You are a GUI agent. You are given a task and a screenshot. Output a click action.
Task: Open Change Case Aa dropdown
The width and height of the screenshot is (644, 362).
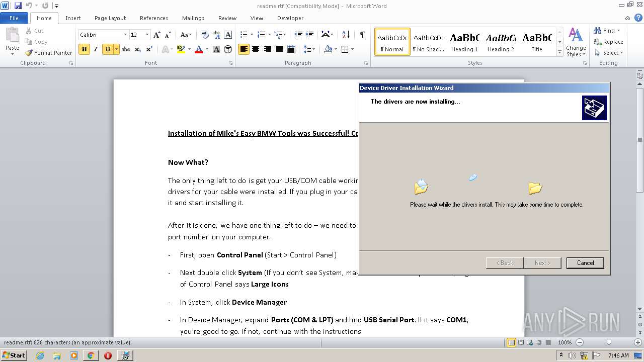[x=186, y=35]
